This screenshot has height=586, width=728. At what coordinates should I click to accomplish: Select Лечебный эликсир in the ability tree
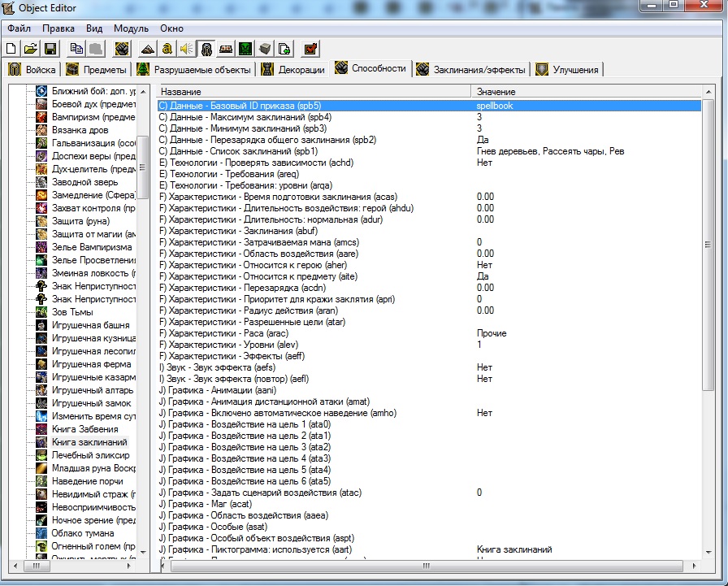point(90,455)
